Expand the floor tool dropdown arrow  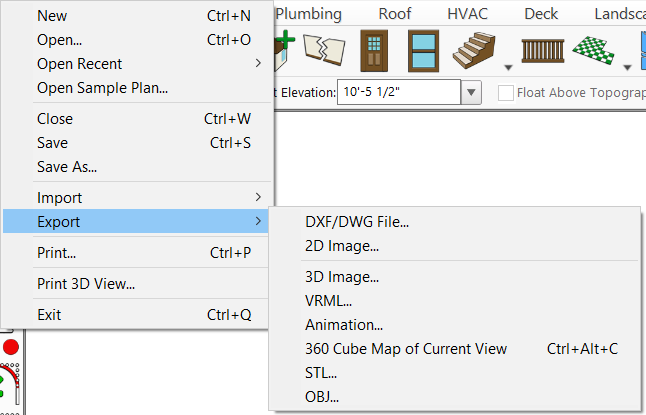click(x=627, y=67)
